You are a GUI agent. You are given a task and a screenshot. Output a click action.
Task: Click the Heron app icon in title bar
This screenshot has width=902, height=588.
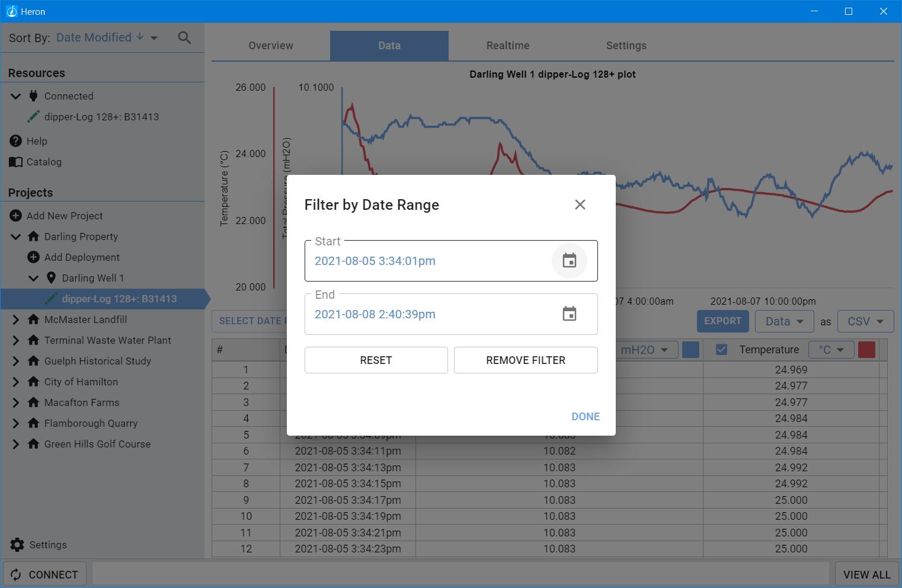11,11
